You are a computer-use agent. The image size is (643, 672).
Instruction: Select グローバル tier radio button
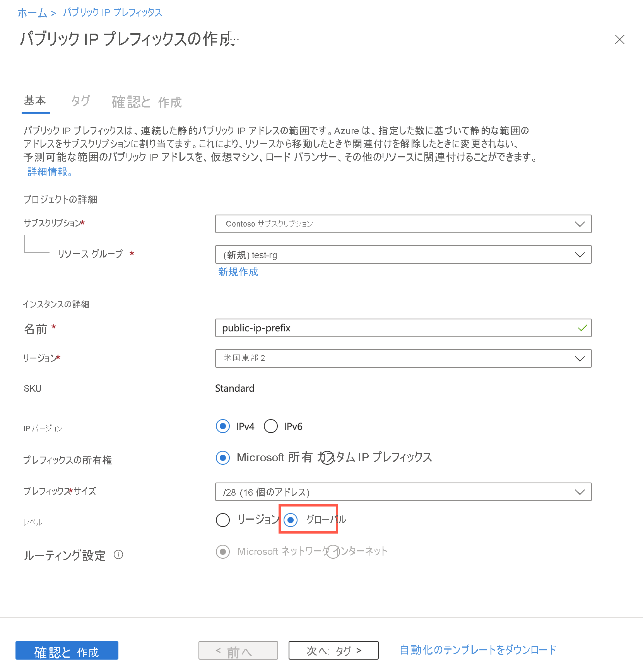291,520
